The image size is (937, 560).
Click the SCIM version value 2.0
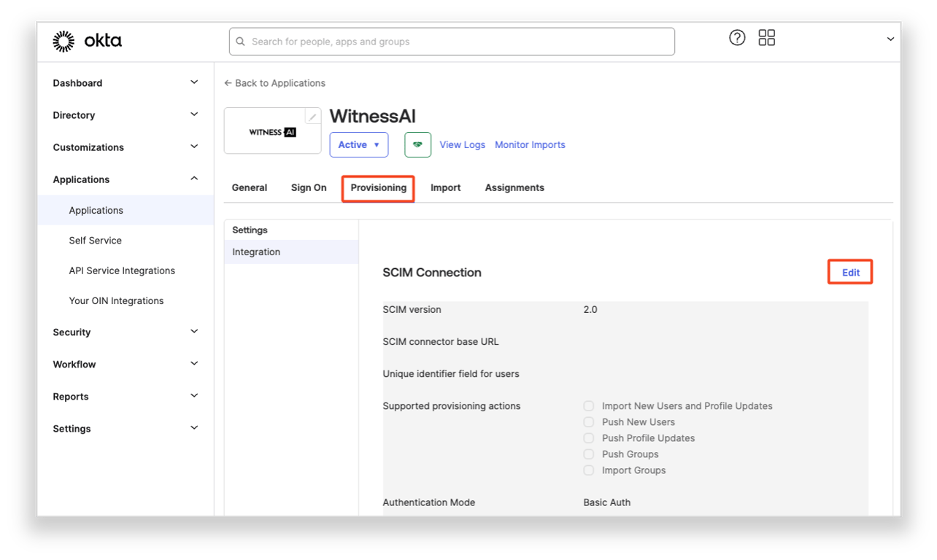(x=590, y=310)
